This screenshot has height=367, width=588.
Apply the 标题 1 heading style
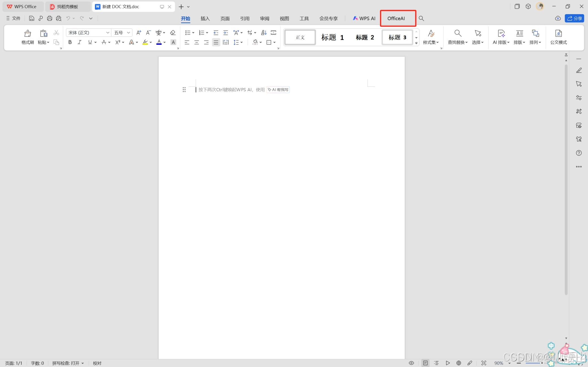tap(333, 37)
